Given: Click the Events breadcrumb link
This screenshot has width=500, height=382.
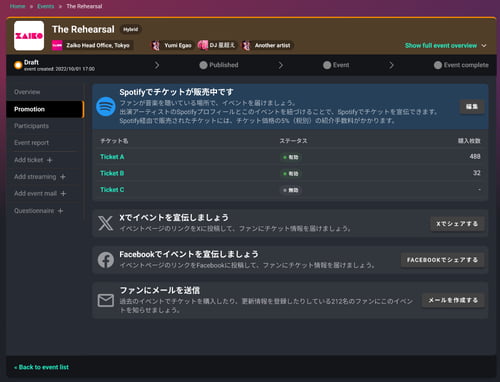Looking at the screenshot, I should [x=46, y=6].
